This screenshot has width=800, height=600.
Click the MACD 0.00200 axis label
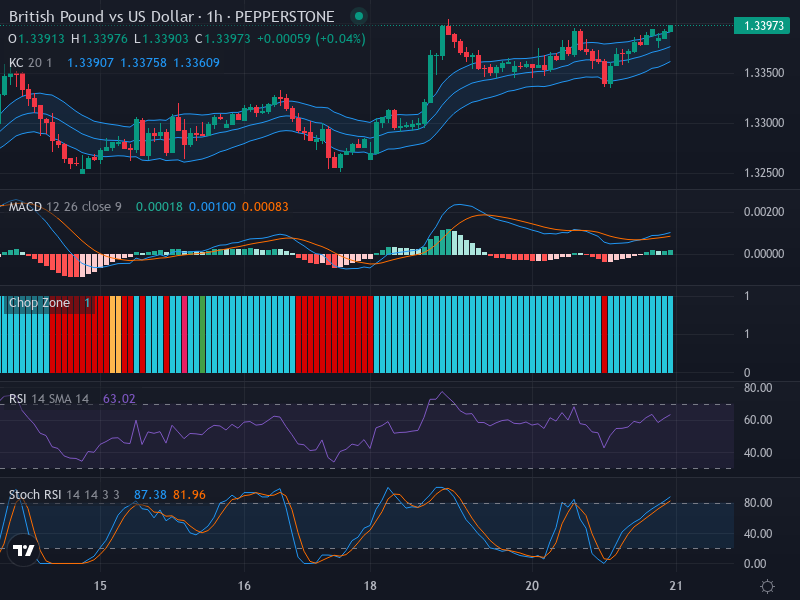[764, 212]
